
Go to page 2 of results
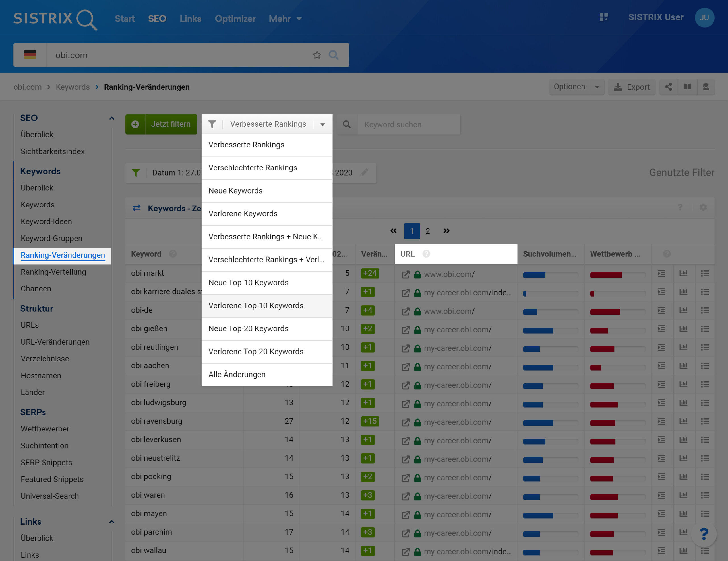(x=427, y=231)
